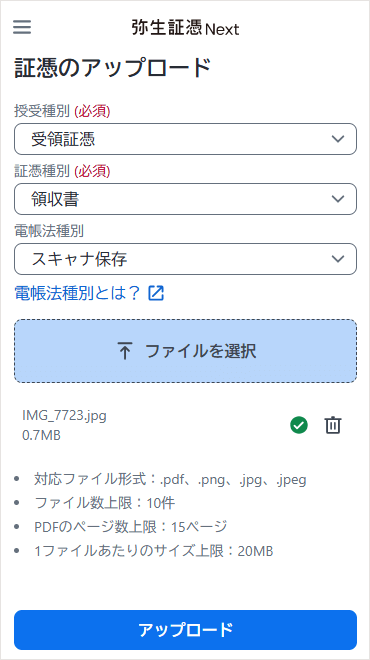Click the ファイルを選択 file drop area

(x=185, y=351)
